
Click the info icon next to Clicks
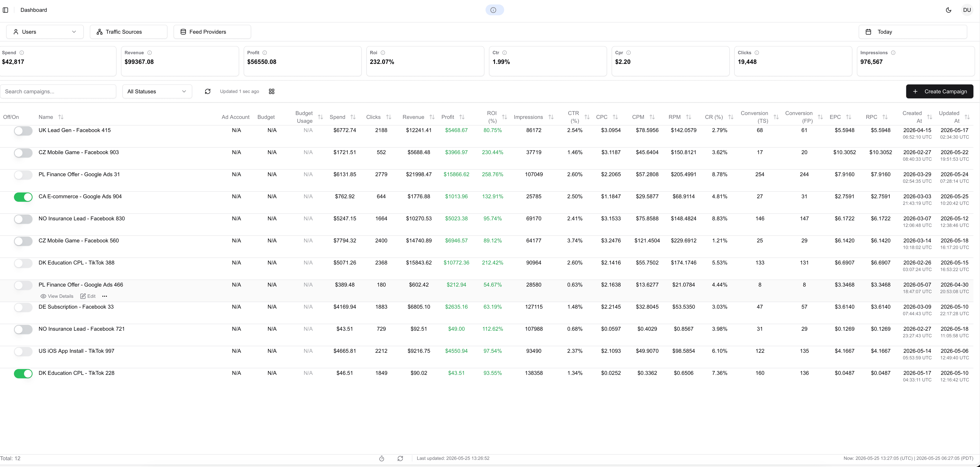pyautogui.click(x=757, y=53)
